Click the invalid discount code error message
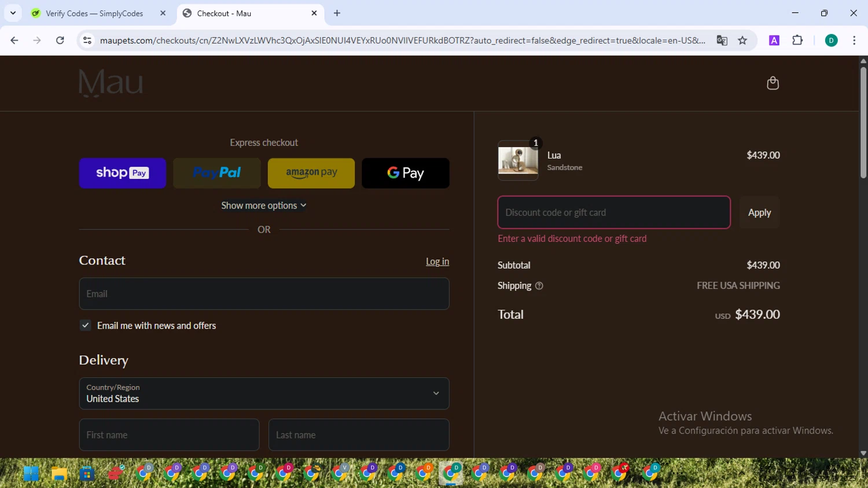The height and width of the screenshot is (488, 868). click(572, 239)
